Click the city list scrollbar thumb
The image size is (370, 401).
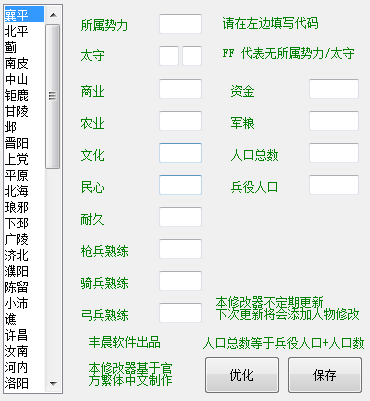coord(53,96)
